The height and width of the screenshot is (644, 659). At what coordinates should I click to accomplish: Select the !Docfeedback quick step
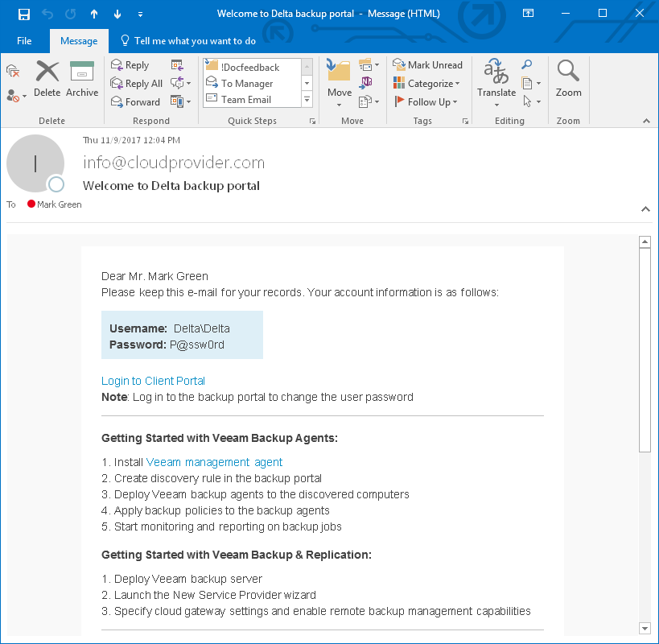[252, 67]
